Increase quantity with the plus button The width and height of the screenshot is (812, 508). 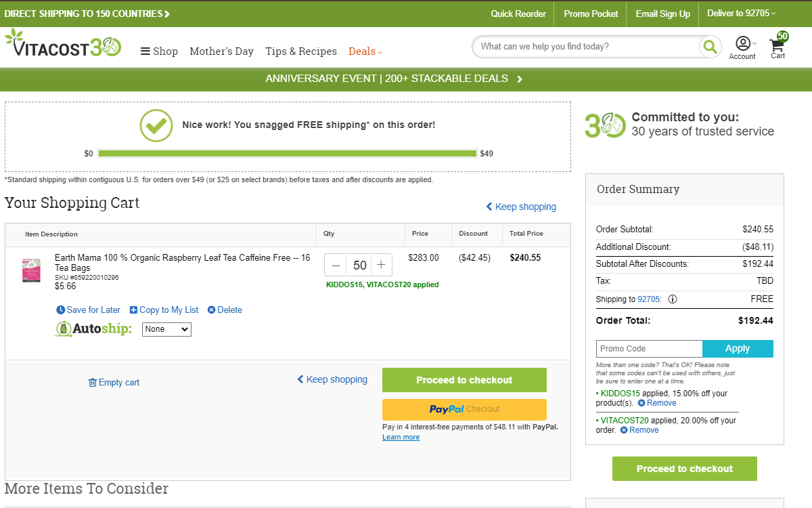point(381,265)
